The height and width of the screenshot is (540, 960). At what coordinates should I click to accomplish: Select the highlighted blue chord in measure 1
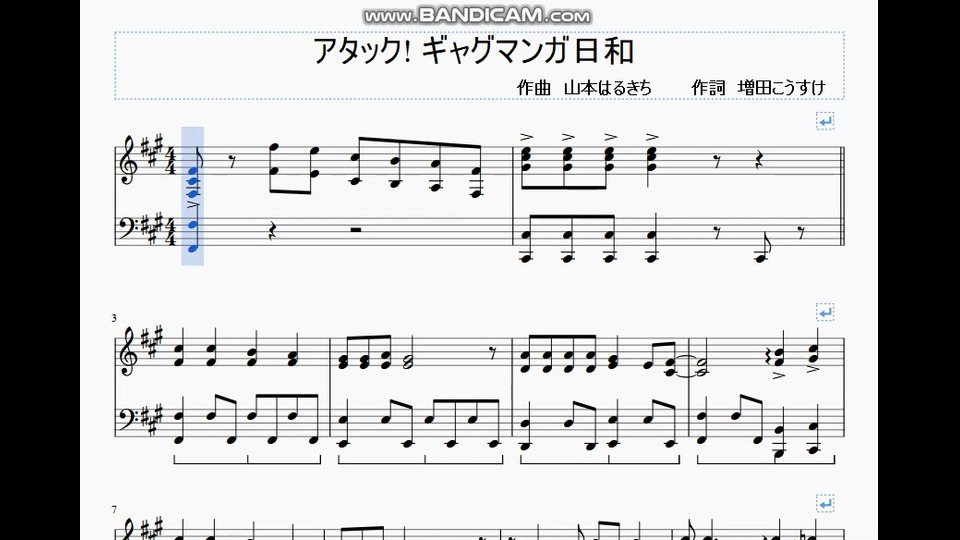click(x=193, y=197)
